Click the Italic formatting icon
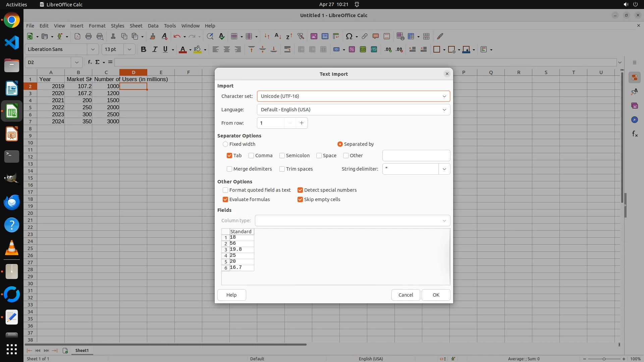The height and width of the screenshot is (362, 644). (155, 49)
